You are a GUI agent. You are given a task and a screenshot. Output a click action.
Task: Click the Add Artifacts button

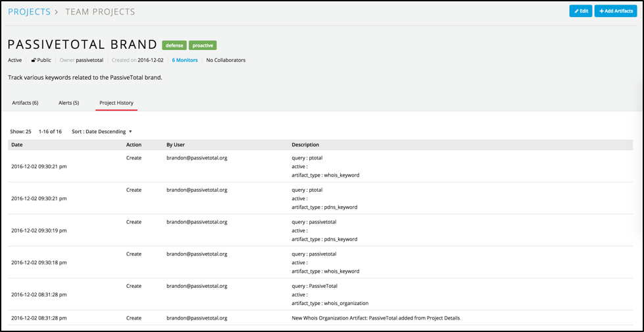coord(616,11)
